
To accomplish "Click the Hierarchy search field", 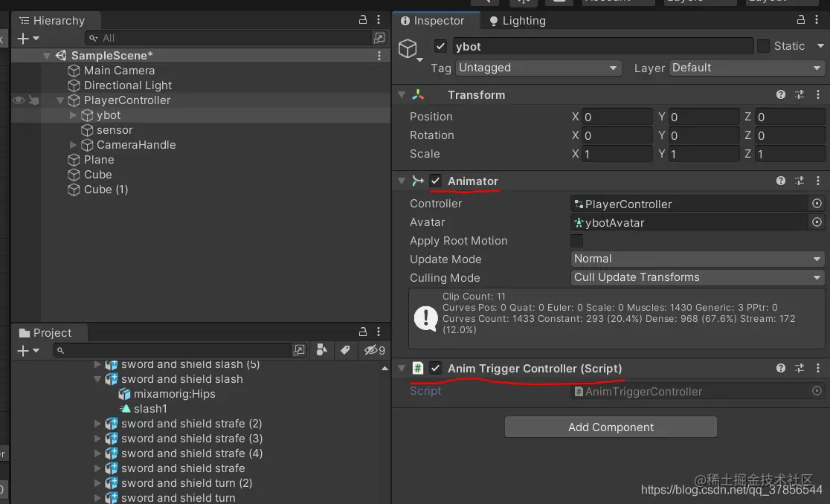I will click(228, 38).
